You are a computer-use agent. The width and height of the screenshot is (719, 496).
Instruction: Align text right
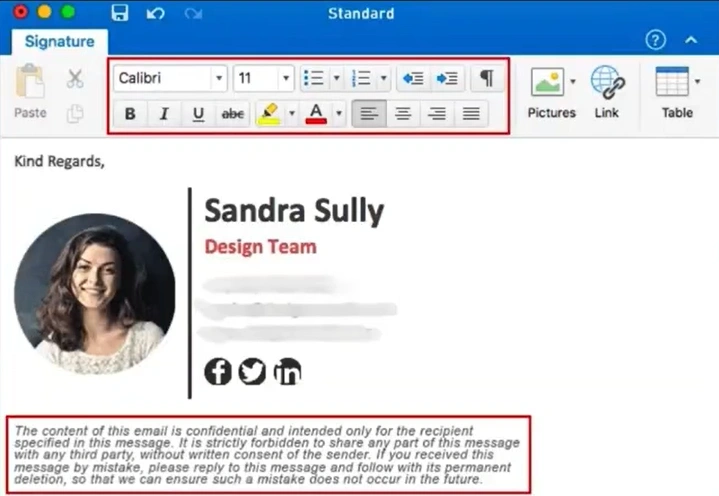pos(437,113)
